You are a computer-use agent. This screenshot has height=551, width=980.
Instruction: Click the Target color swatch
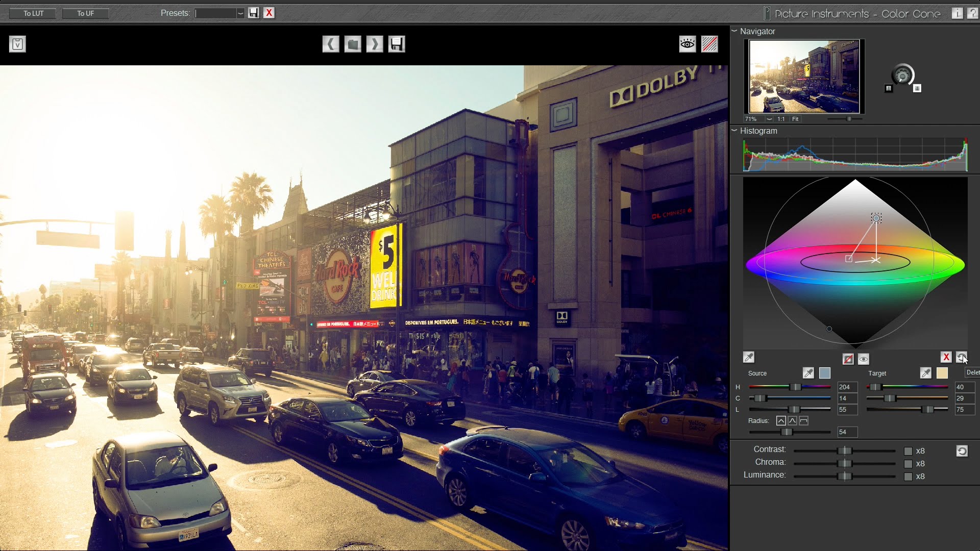click(x=942, y=373)
